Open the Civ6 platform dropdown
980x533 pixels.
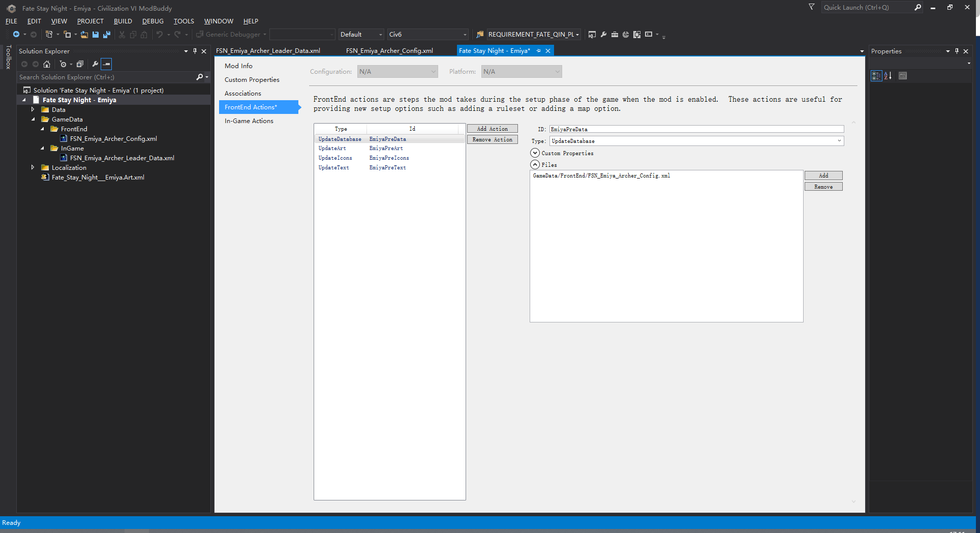pyautogui.click(x=427, y=35)
